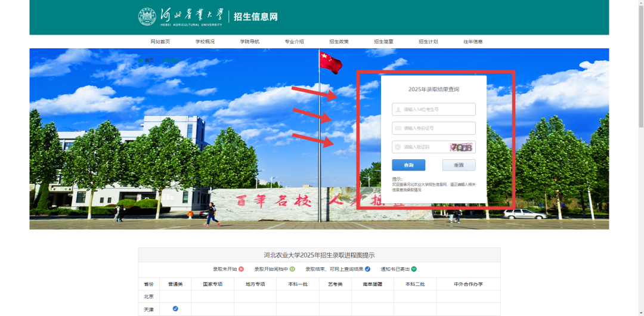This screenshot has width=644, height=316.
Task: Open the 招生计划 menu item
Action: (428, 42)
